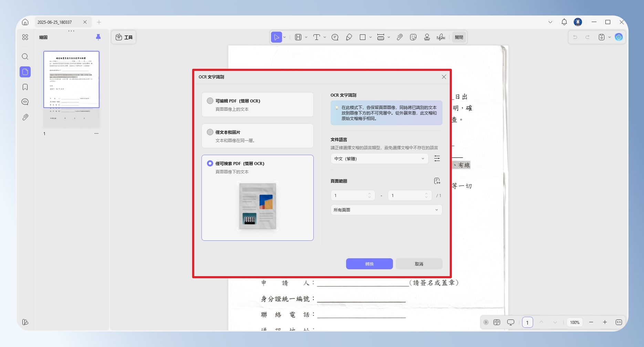644x347 pixels.
Task: Switch to the 2025-06-25_180337 document tab
Action: pos(55,22)
